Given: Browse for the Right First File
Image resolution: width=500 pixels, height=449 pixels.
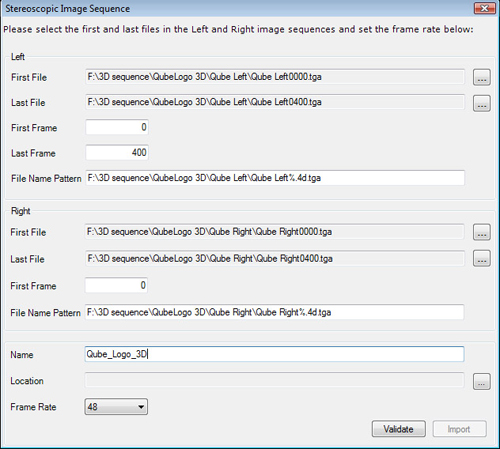Looking at the screenshot, I should pos(482,232).
